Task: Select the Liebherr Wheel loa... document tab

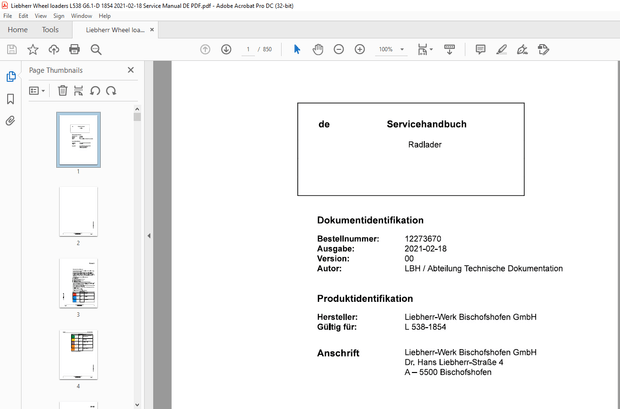Action: pyautogui.click(x=115, y=30)
